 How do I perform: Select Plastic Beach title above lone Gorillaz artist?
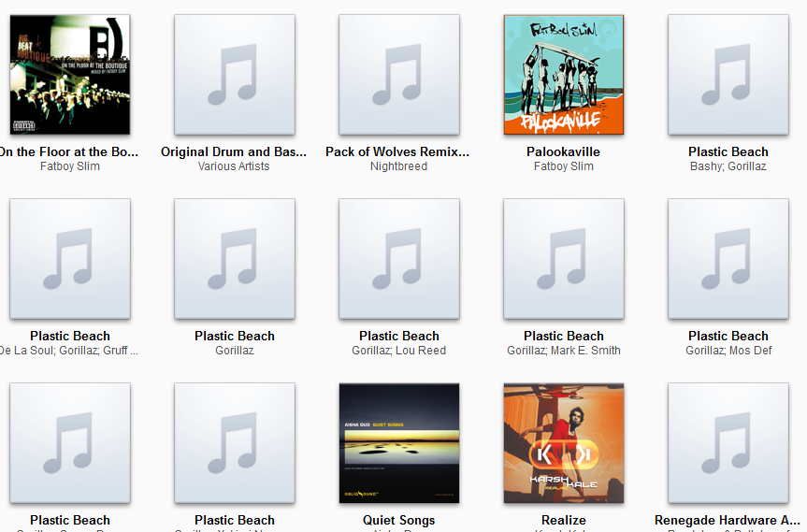[235, 336]
